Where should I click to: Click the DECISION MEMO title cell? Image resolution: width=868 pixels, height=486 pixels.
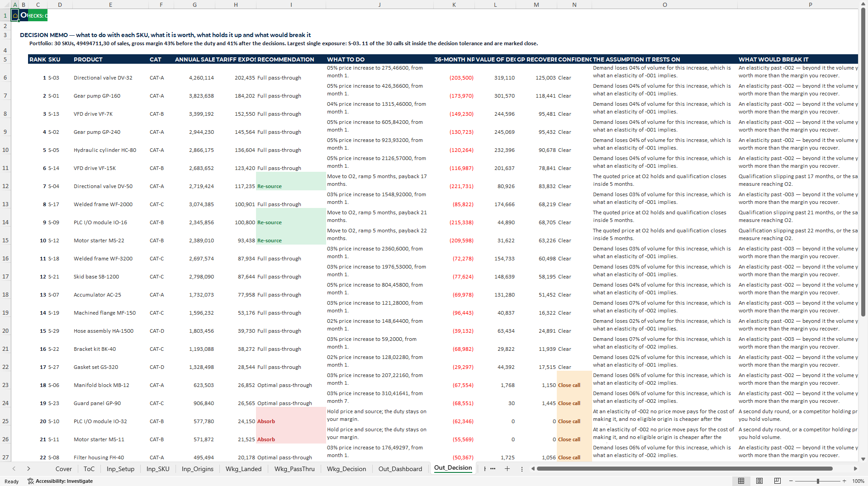click(x=165, y=35)
